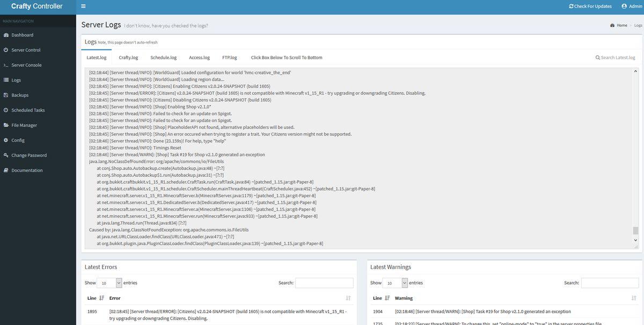Image resolution: width=644 pixels, height=325 pixels.
Task: Click Check For Updates in the top bar
Action: pos(590,6)
